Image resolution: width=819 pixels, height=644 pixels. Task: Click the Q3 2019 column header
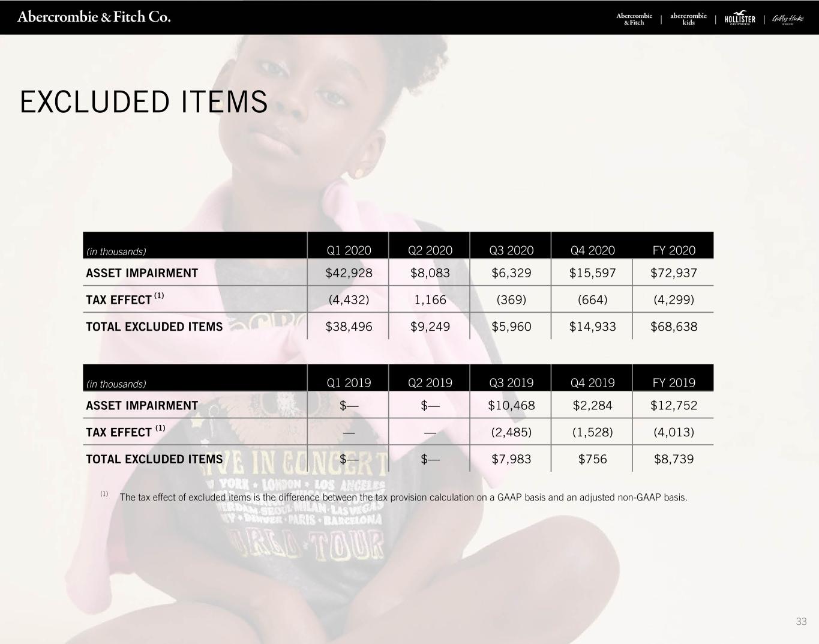pyautogui.click(x=511, y=383)
